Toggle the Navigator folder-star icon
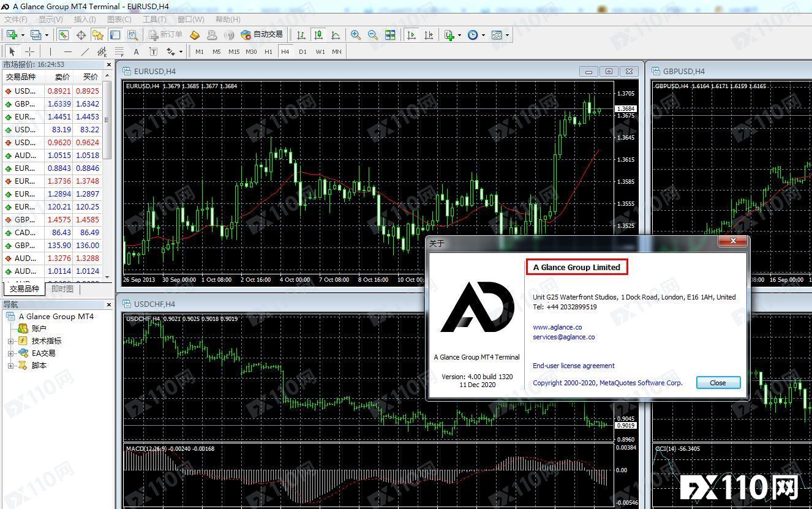This screenshot has height=509, width=812. pyautogui.click(x=98, y=35)
